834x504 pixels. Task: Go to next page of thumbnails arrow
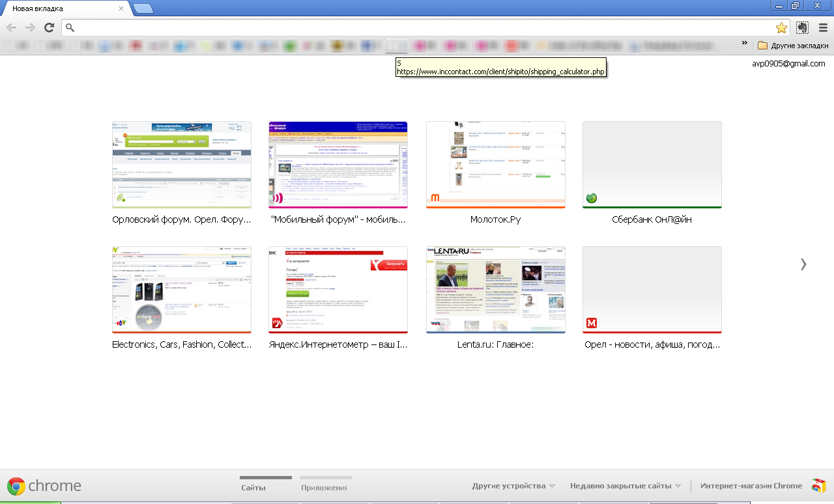tap(803, 264)
